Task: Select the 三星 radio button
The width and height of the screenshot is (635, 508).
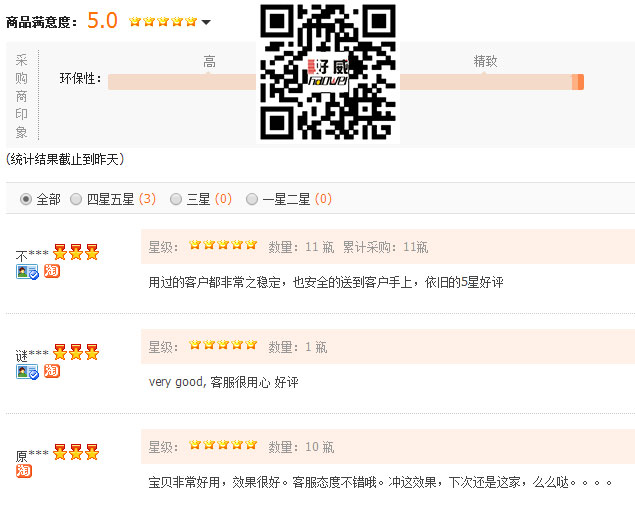Action: (175, 199)
